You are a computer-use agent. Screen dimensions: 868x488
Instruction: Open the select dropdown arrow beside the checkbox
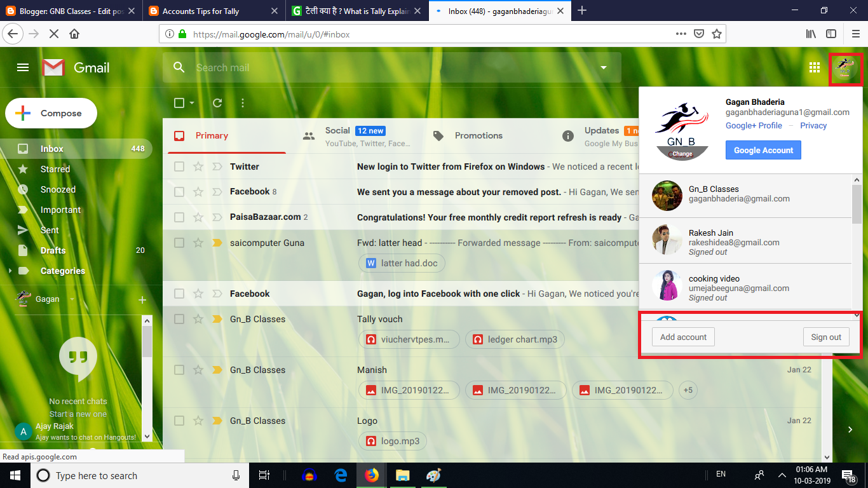(x=192, y=103)
